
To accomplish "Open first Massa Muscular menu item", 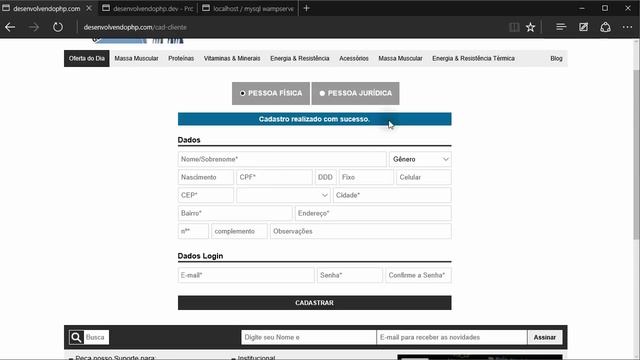I will click(x=136, y=58).
